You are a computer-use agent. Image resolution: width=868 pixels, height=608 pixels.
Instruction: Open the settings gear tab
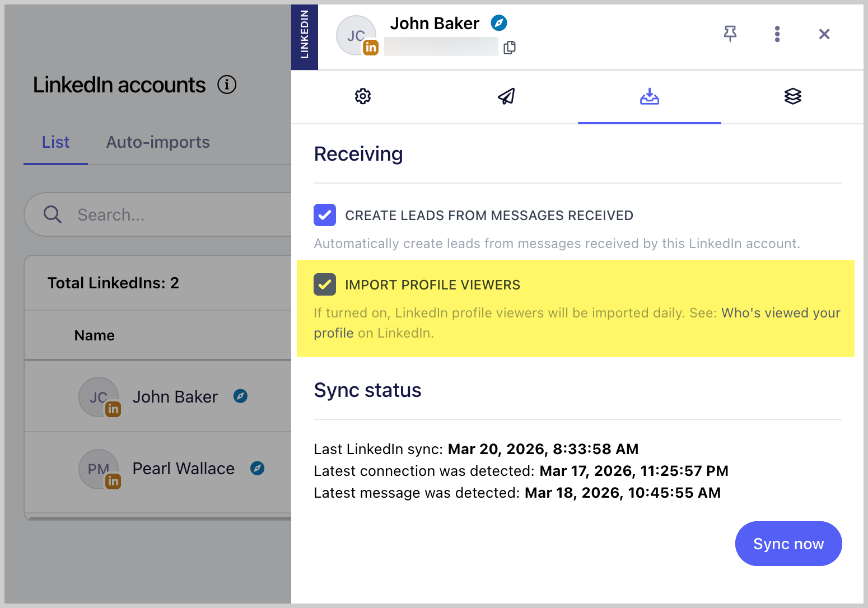[363, 96]
